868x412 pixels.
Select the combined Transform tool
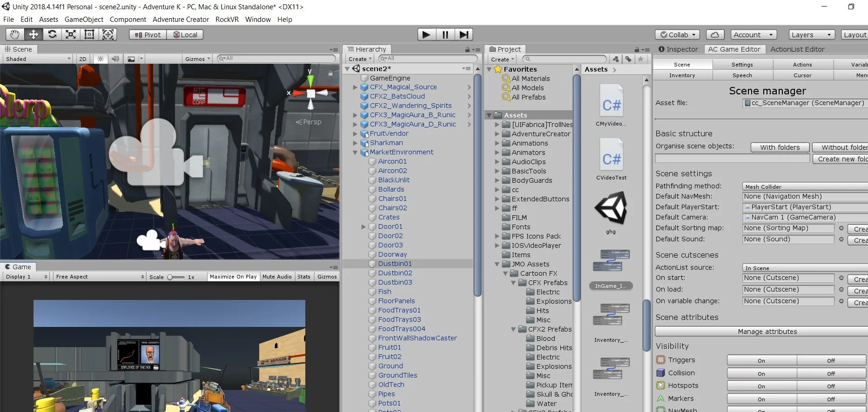(108, 34)
